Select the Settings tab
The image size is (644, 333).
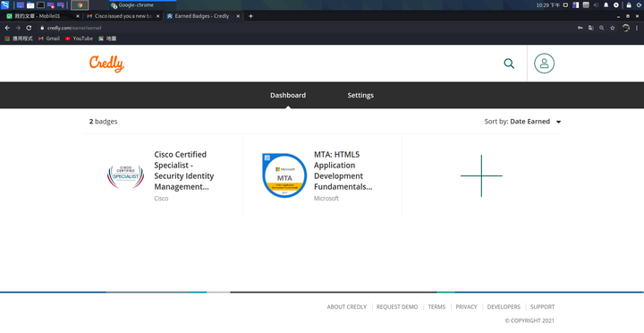(x=360, y=95)
